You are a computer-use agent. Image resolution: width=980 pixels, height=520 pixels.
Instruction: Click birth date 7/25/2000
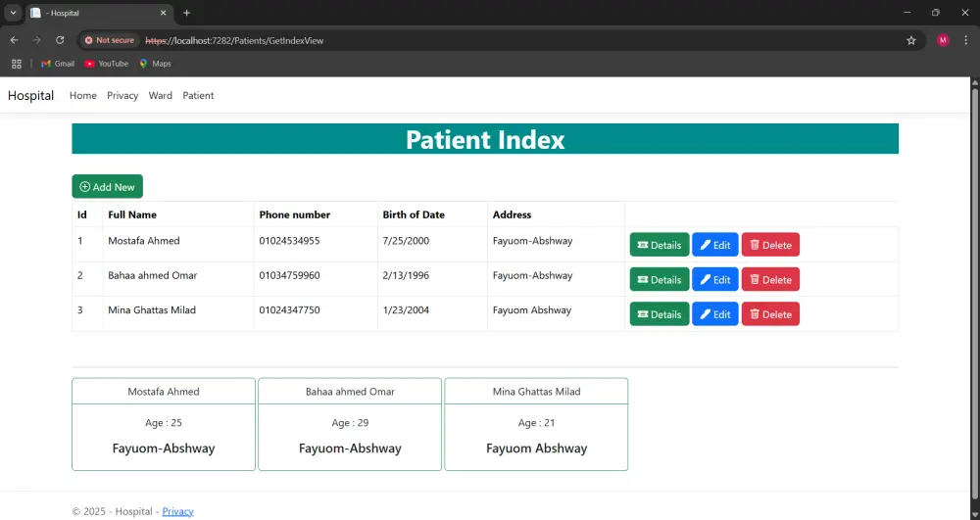[406, 241]
